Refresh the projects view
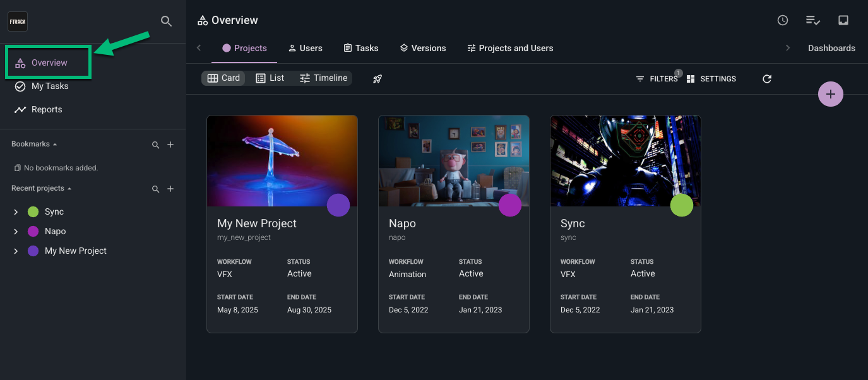 coord(766,79)
